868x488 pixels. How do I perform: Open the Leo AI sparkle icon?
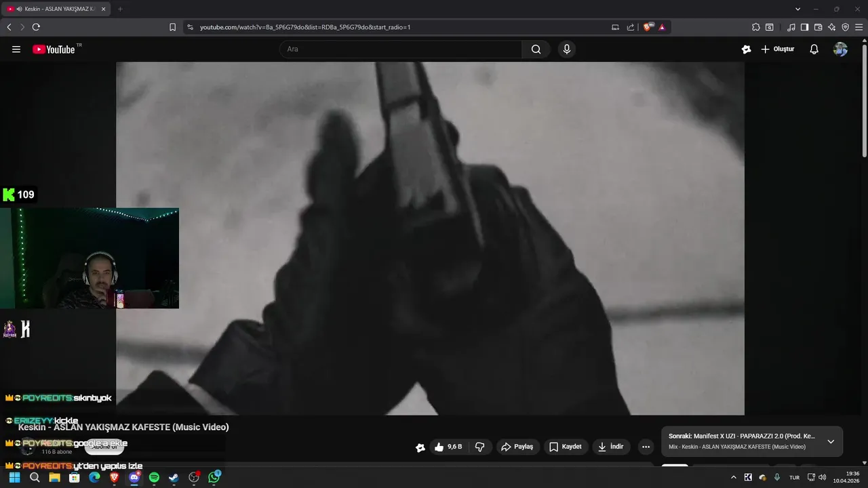tap(832, 27)
